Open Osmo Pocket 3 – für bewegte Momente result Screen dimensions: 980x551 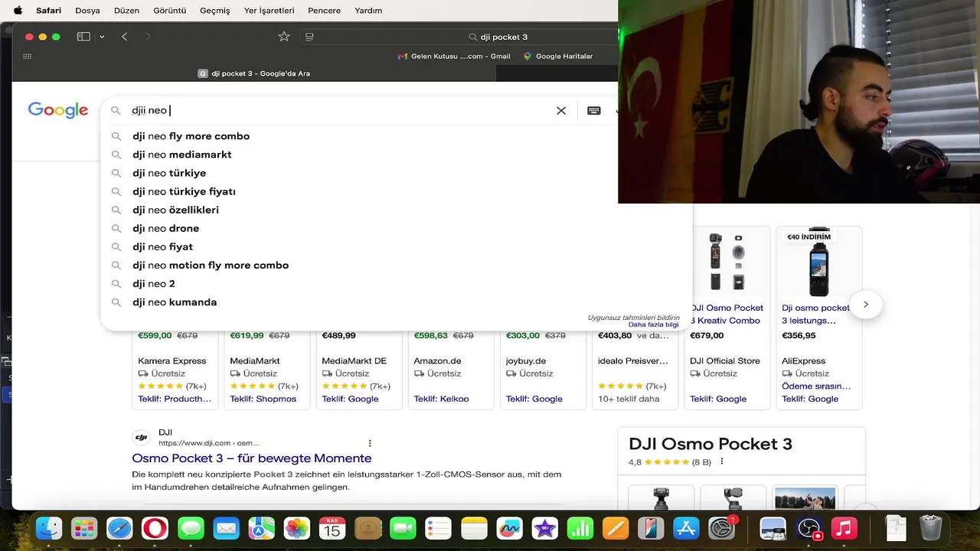(x=252, y=458)
